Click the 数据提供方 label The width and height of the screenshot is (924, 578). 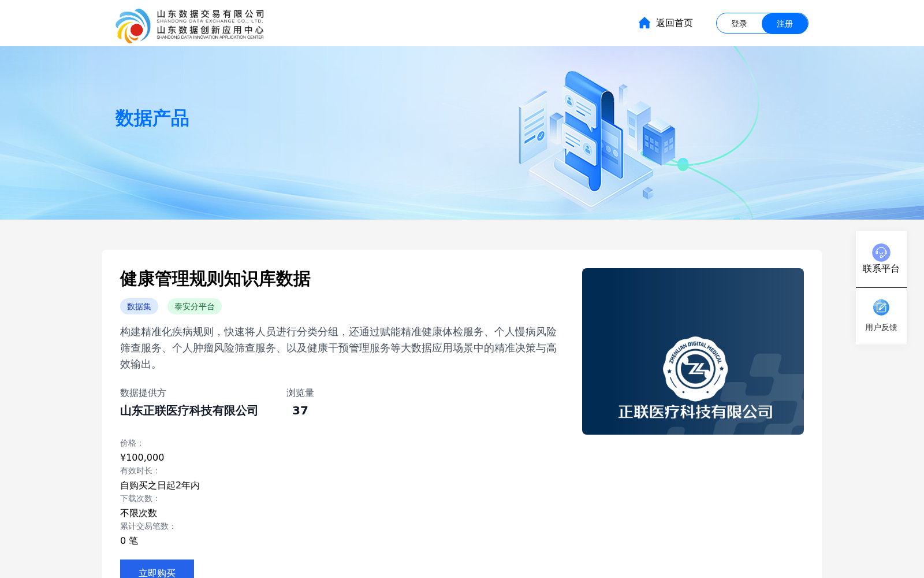pos(143,393)
